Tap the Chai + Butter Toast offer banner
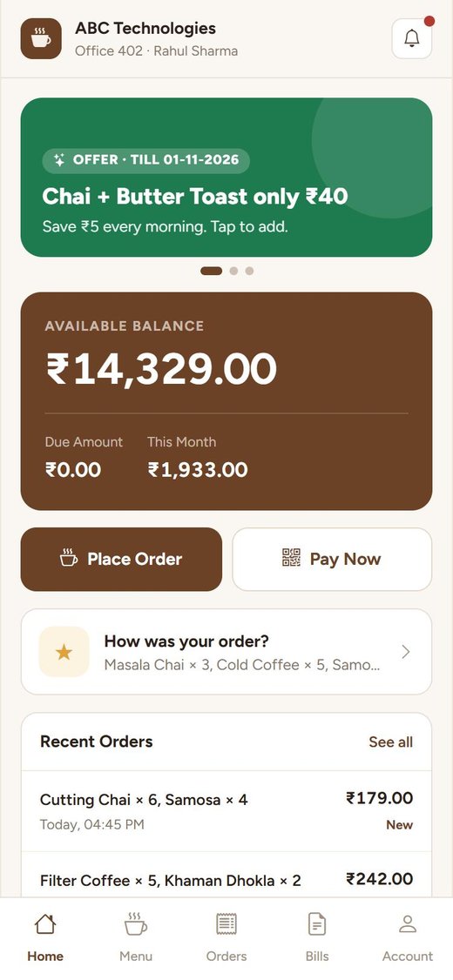The image size is (453, 980). coord(226,178)
